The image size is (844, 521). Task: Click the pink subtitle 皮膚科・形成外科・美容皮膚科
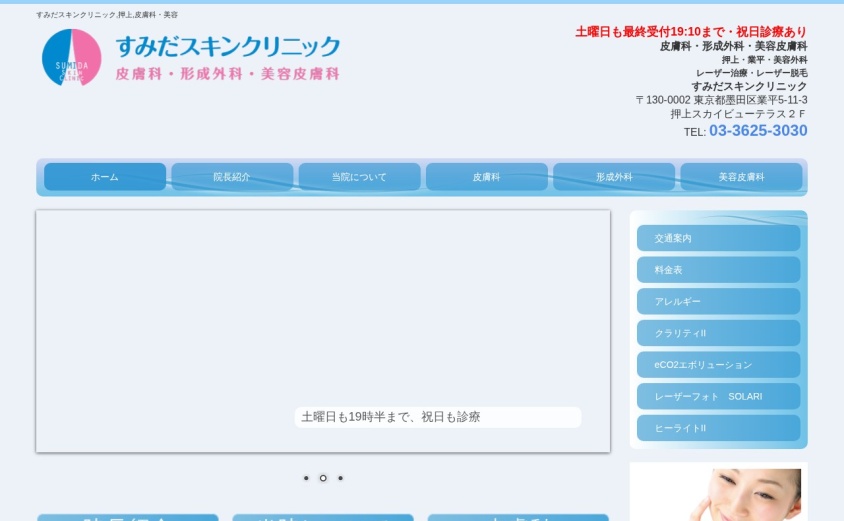coord(228,74)
